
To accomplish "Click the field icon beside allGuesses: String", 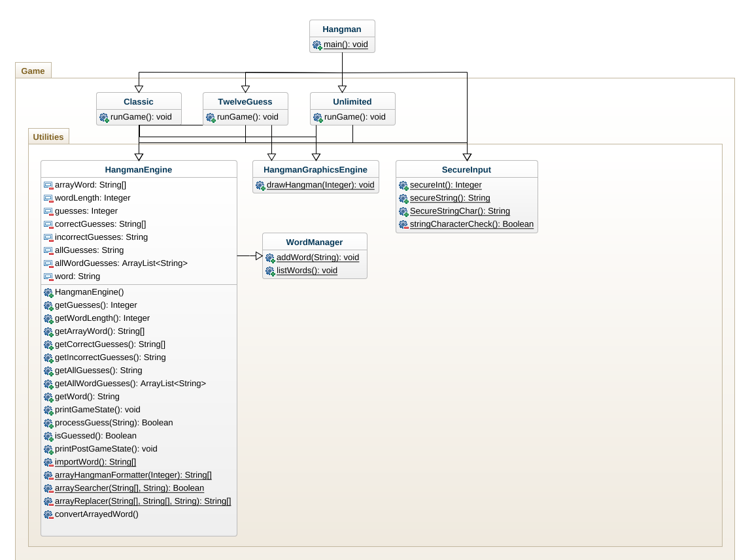I will (x=48, y=250).
